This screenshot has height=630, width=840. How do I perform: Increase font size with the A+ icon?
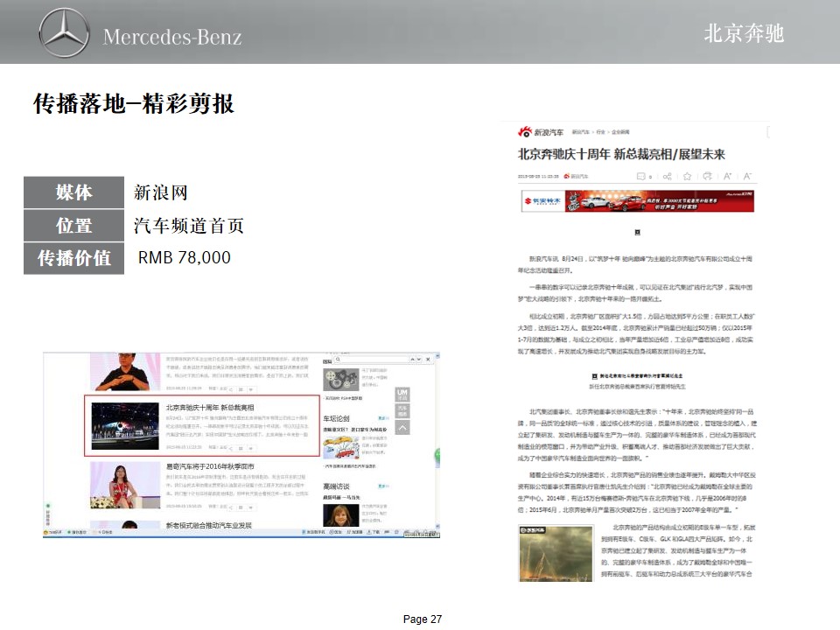[x=727, y=176]
